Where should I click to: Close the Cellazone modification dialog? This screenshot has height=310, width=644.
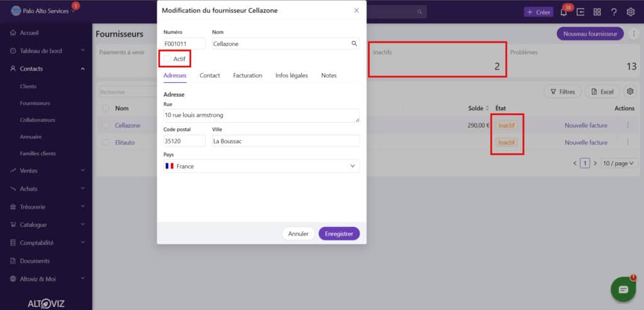click(357, 11)
